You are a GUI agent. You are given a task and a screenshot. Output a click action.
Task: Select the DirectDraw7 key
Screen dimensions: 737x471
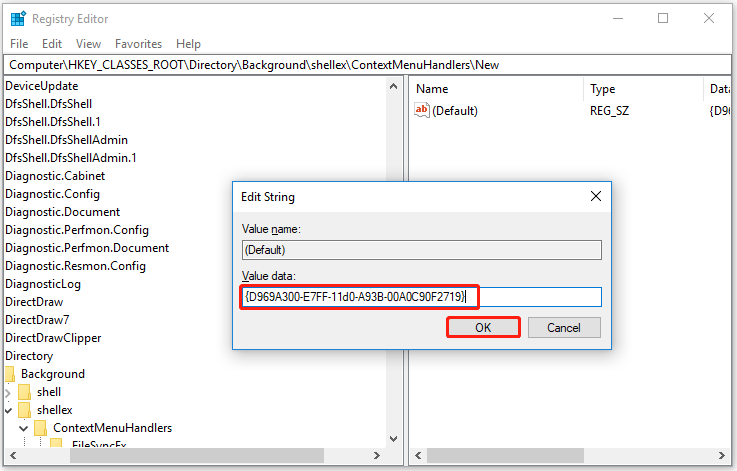(x=37, y=320)
